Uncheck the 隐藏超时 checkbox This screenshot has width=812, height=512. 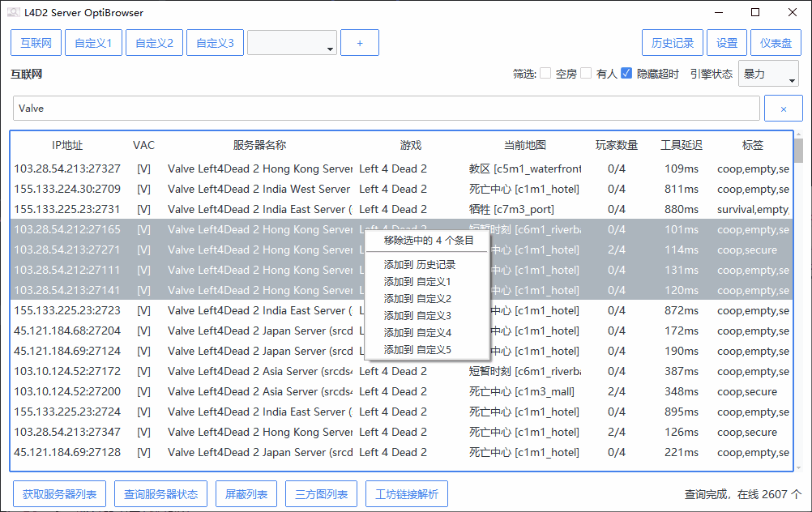coord(626,74)
